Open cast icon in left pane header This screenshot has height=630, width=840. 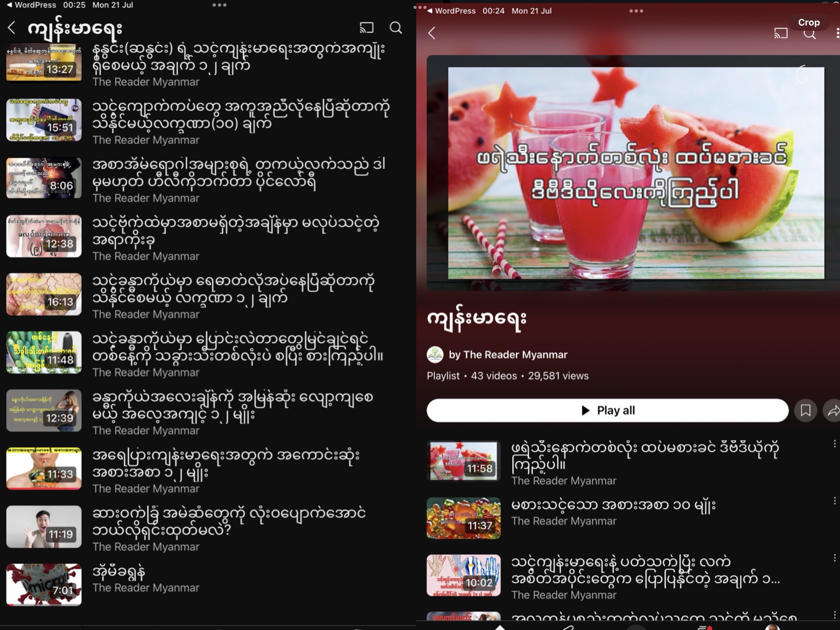coord(367,27)
